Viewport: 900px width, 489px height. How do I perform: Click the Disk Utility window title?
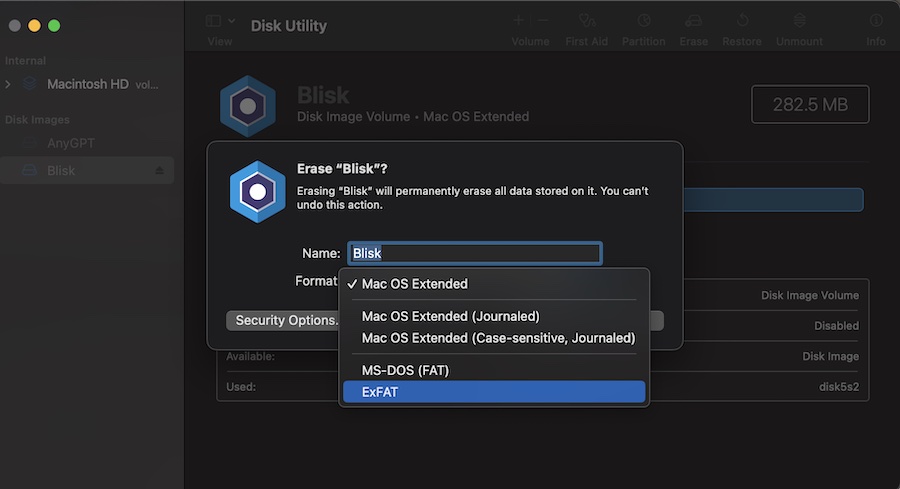pyautogui.click(x=289, y=26)
